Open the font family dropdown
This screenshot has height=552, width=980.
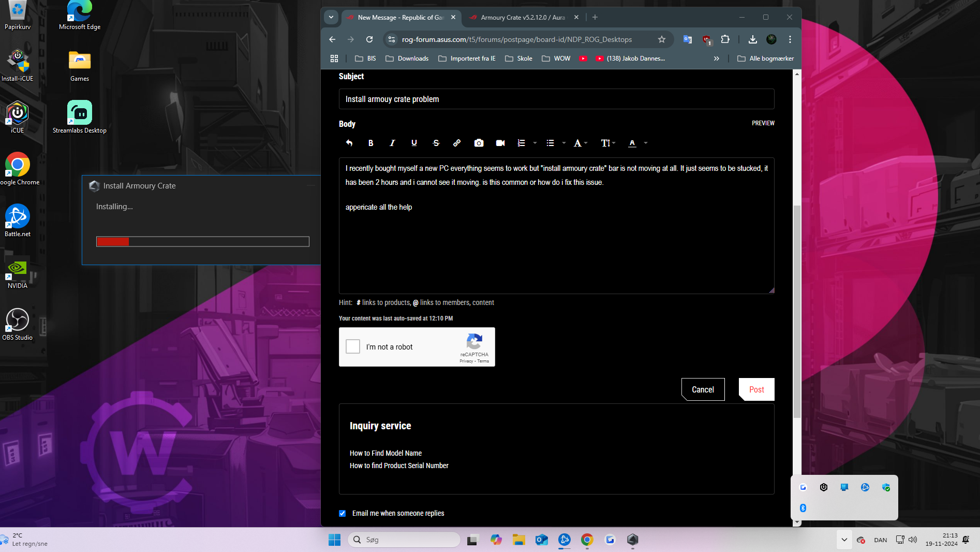pos(581,143)
